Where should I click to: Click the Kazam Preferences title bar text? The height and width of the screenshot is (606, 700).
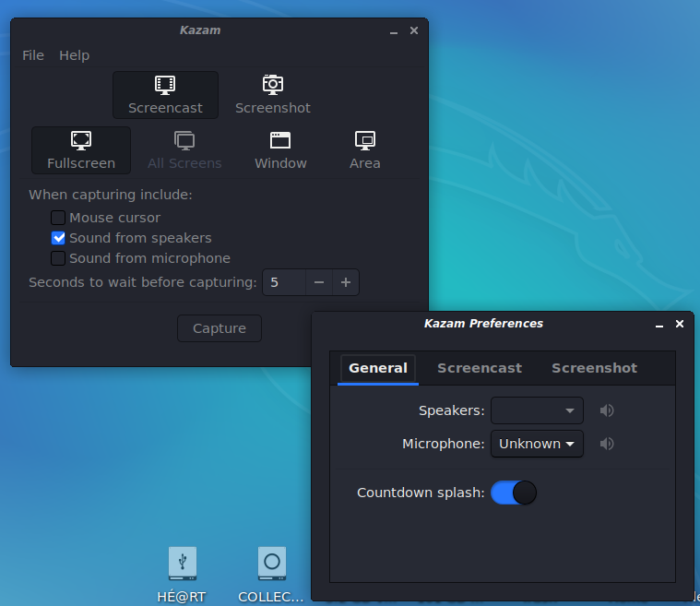tap(483, 324)
